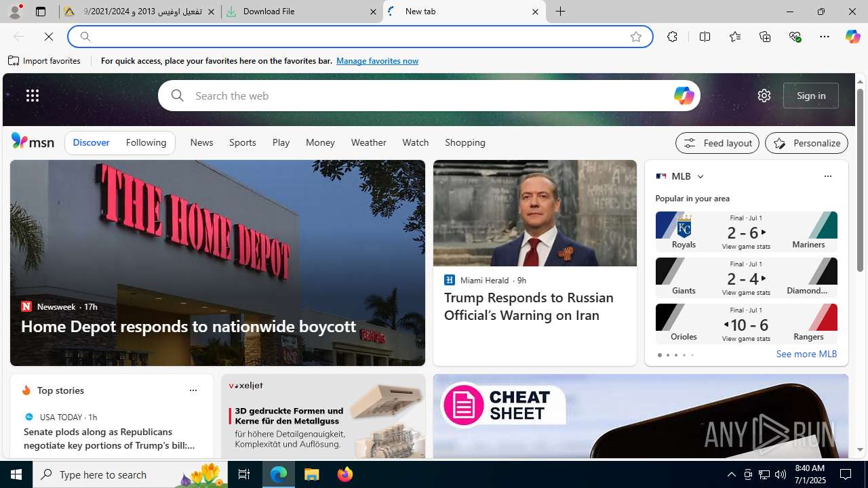Open the Edge profile icon
The height and width of the screenshot is (488, 868).
[x=15, y=12]
